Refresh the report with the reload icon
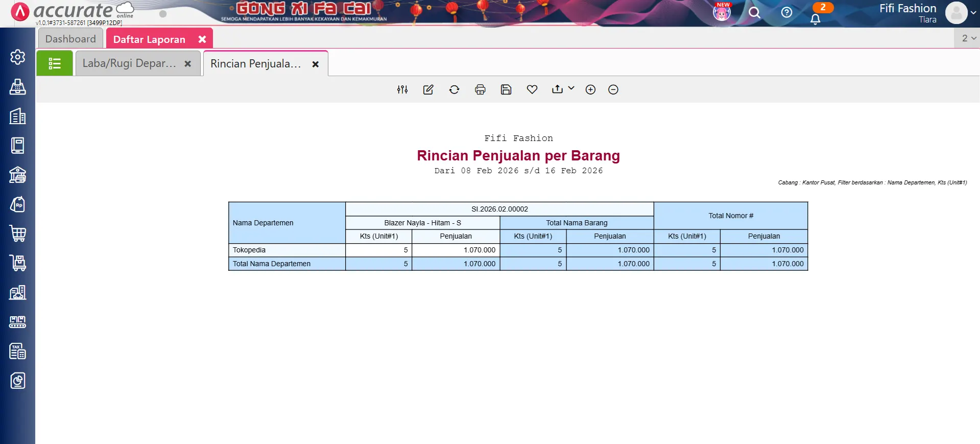Screen dimensions: 980x444 coord(454,90)
